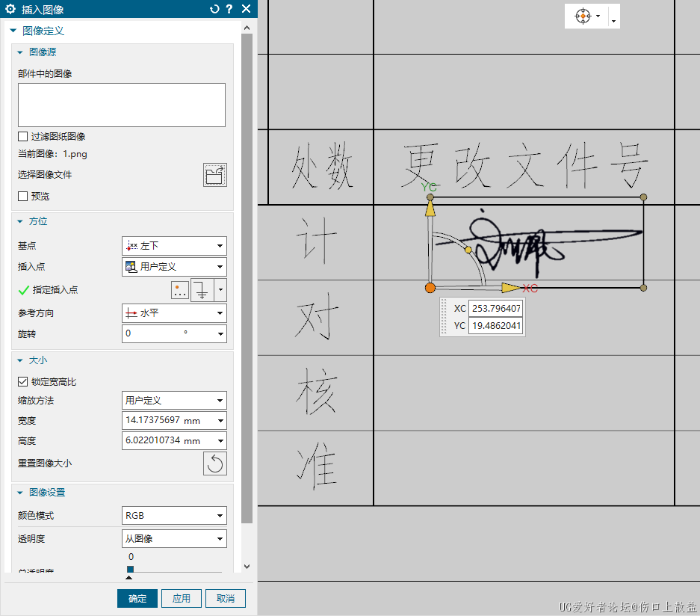Toggle the 预览 preview checkbox
Image resolution: width=700 pixels, height=616 pixels.
23,196
